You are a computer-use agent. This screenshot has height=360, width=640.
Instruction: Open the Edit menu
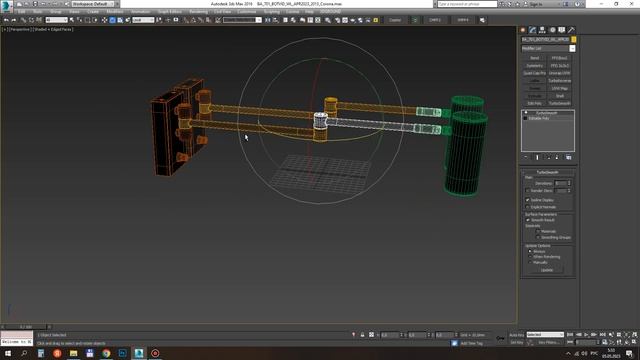(x=21, y=12)
